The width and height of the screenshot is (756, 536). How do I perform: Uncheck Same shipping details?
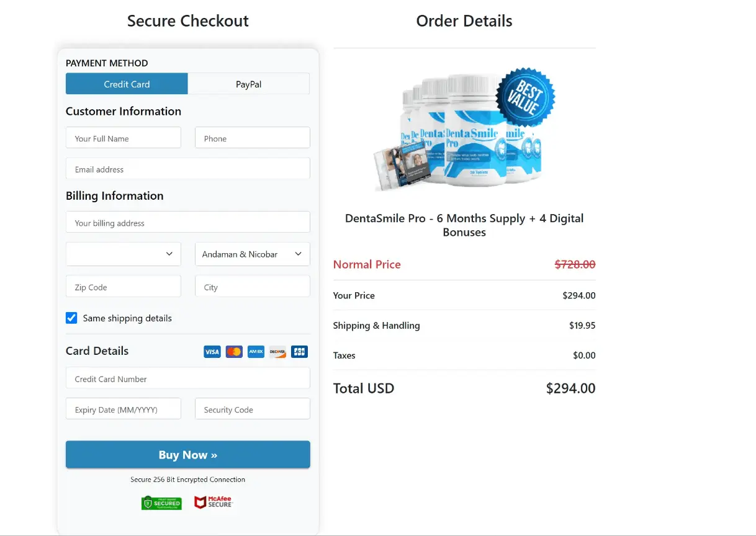tap(71, 318)
